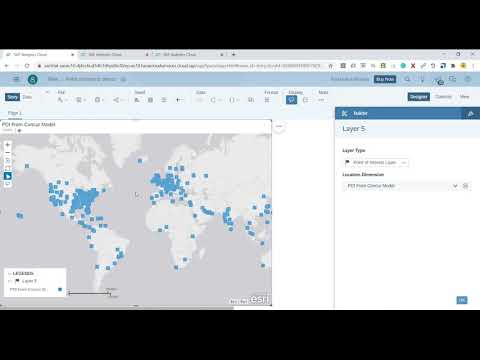The height and width of the screenshot is (360, 480).
Task: Open the discussions icon in the shell bar
Action: pos(452,79)
